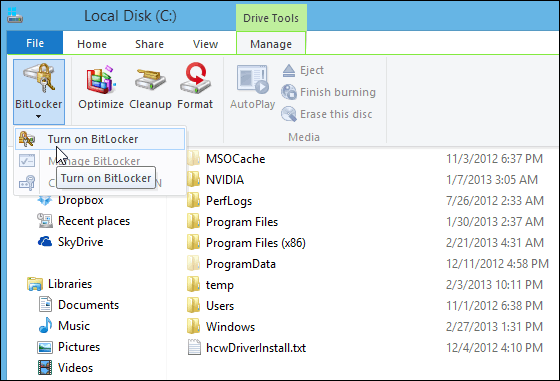
Task: Click the Erase this disc icon
Action: 289,114
